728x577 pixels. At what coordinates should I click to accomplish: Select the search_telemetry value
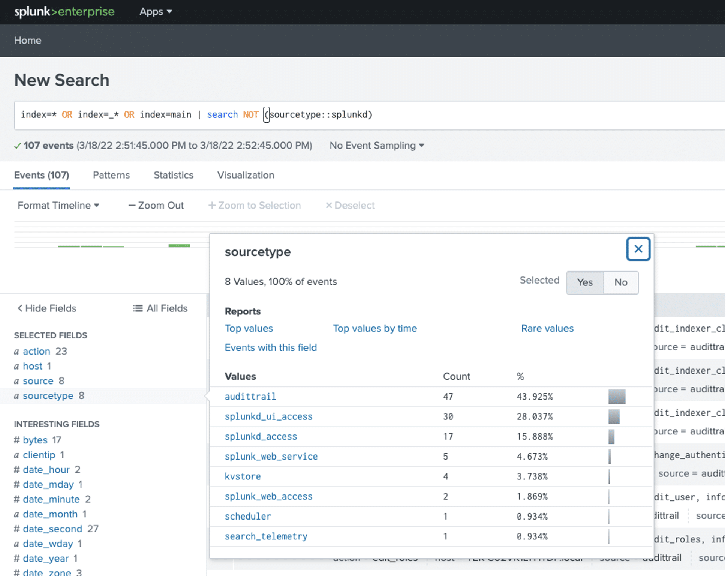click(266, 536)
